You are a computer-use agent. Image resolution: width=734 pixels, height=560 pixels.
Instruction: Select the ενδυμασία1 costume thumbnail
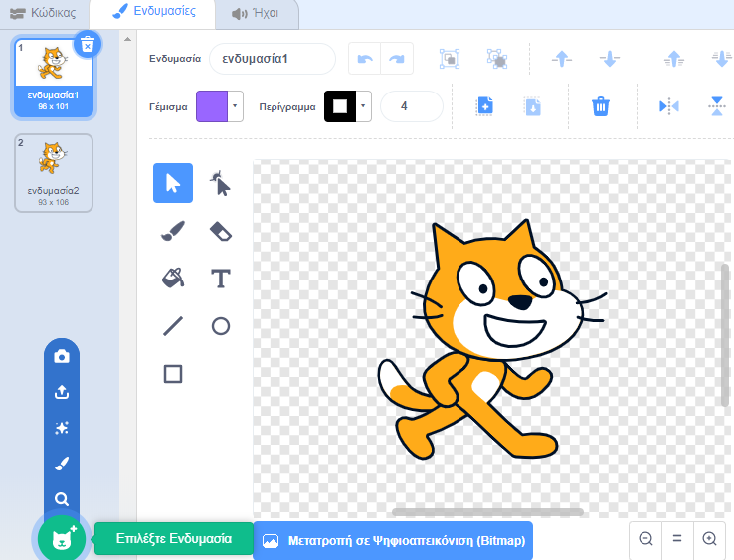tap(54, 78)
